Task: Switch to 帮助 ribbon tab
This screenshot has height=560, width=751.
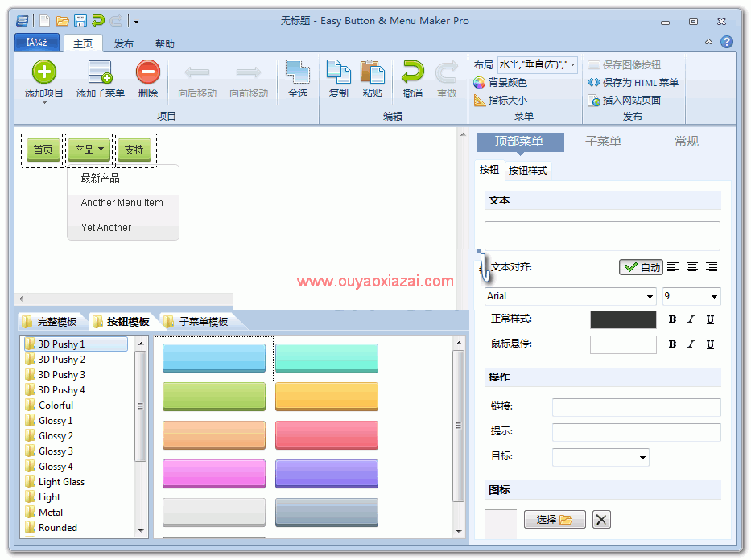Action: (x=164, y=43)
